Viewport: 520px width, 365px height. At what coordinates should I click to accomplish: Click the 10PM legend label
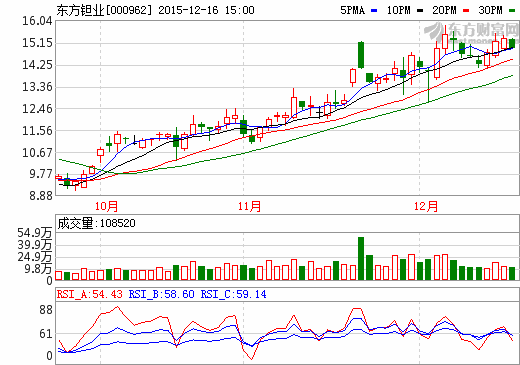point(399,10)
